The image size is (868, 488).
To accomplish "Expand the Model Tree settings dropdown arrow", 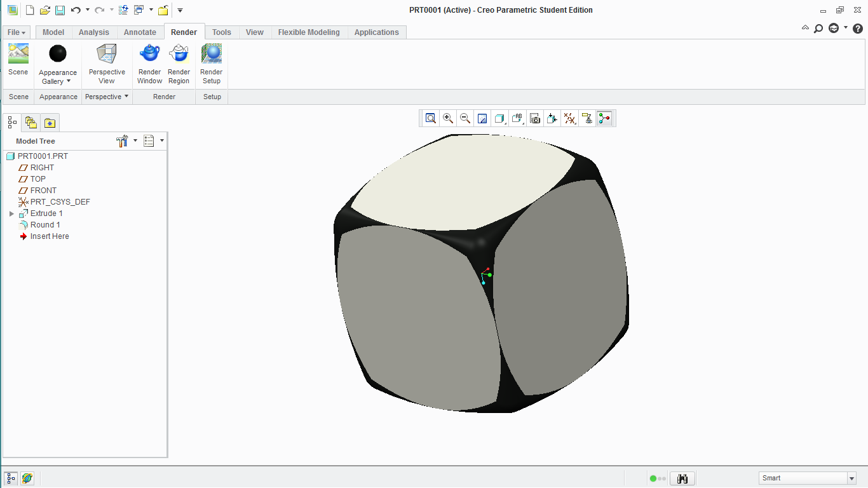I will 135,141.
